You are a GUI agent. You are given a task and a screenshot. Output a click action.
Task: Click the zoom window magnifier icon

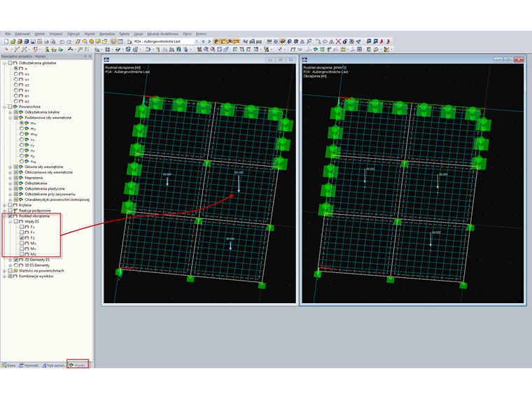click(x=206, y=50)
